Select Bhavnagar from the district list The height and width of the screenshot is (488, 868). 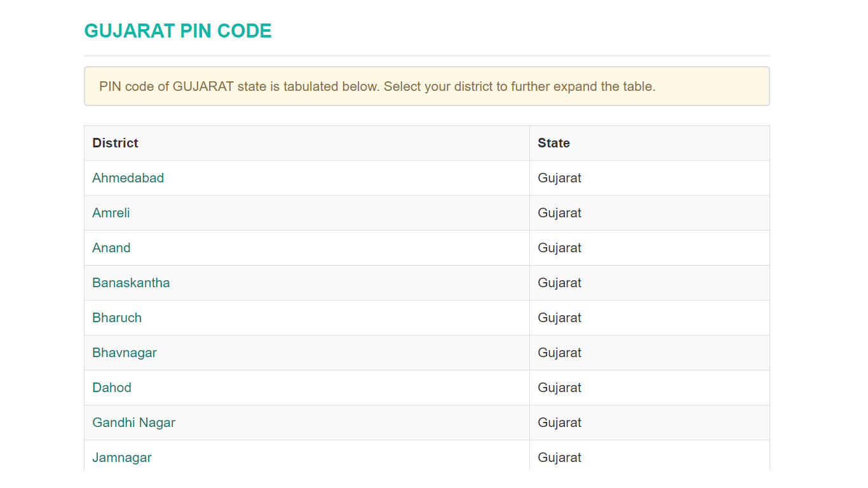124,353
